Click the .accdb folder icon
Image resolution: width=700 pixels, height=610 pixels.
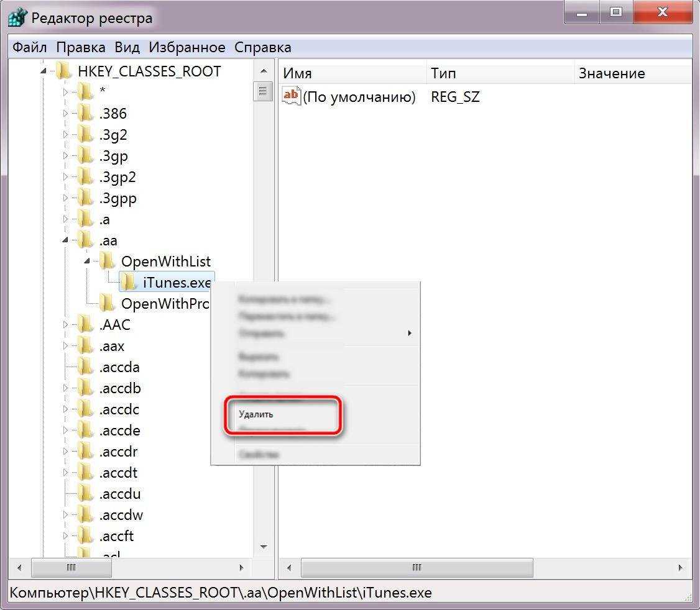(x=86, y=388)
